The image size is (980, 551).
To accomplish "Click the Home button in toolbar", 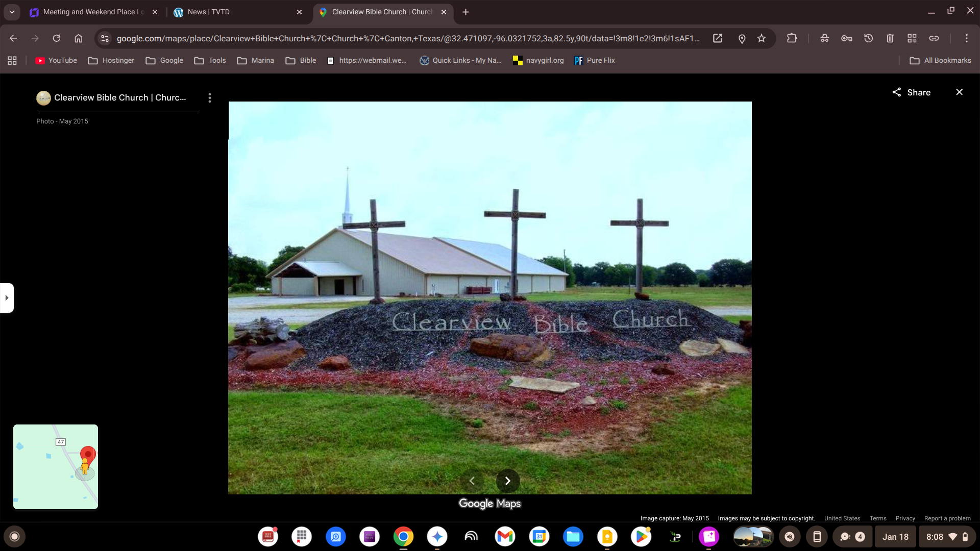I will [79, 38].
